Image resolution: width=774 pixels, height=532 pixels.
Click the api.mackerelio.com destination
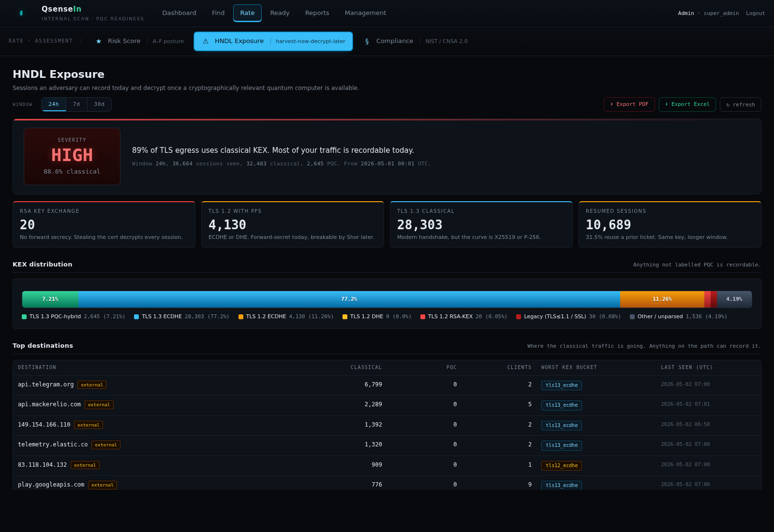pos(49,405)
